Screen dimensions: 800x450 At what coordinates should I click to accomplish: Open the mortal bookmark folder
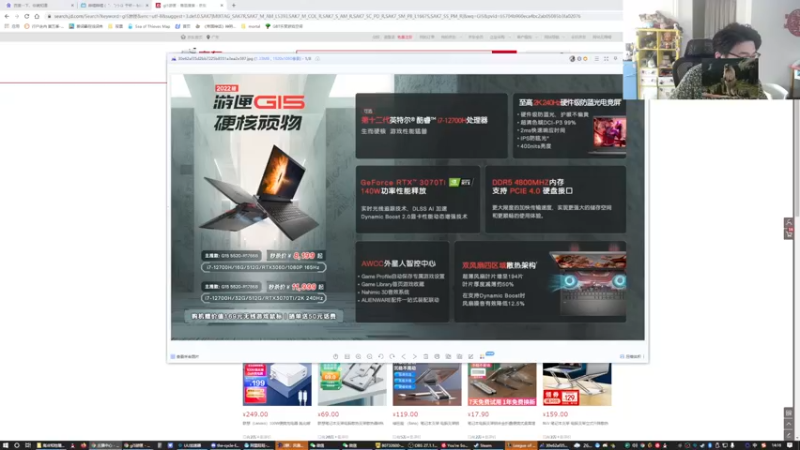click(251, 26)
